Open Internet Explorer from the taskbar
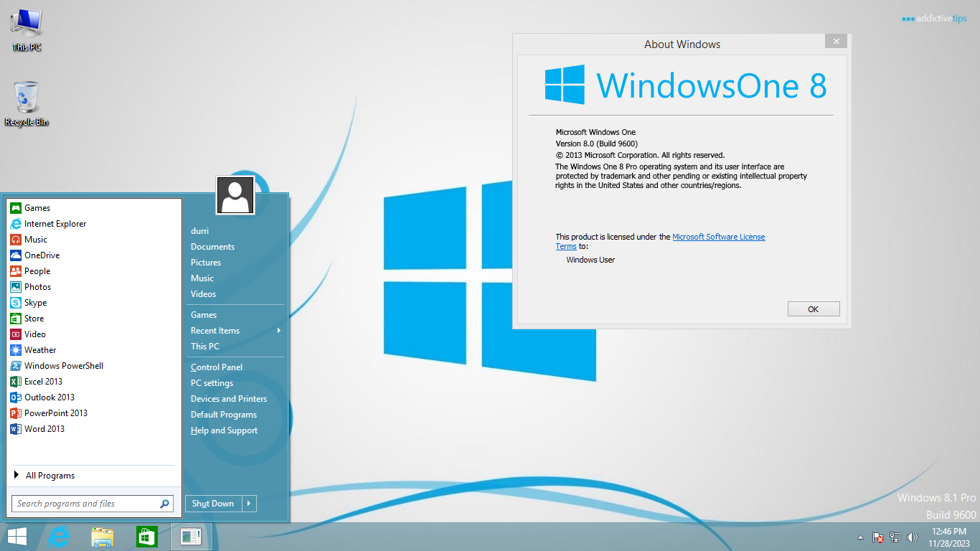This screenshot has height=551, width=980. [58, 537]
